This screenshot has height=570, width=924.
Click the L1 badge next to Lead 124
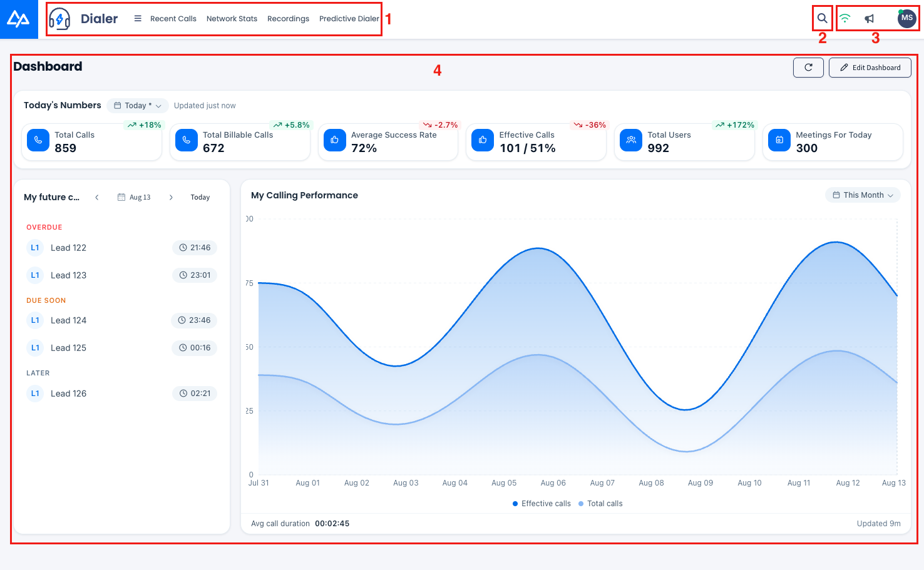(35, 320)
